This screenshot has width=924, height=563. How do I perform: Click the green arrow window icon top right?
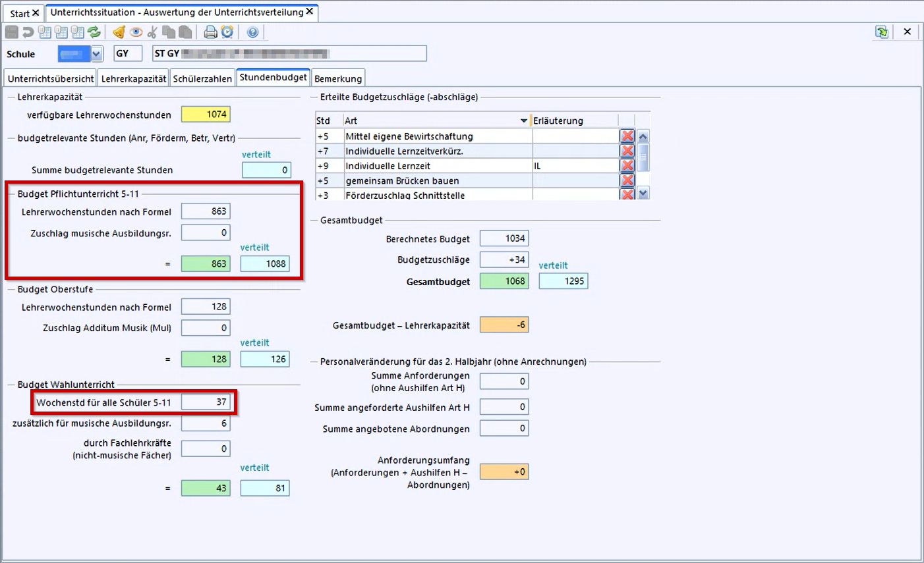(x=882, y=32)
